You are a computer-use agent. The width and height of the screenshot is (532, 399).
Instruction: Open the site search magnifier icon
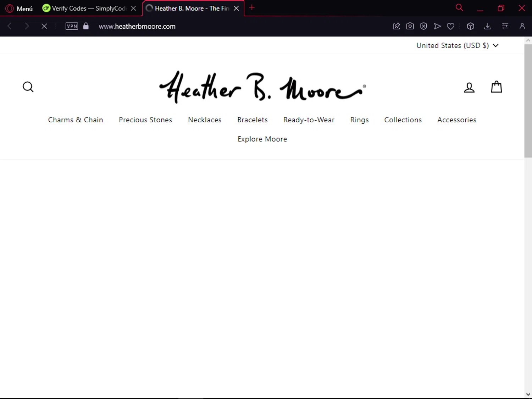coord(28,87)
